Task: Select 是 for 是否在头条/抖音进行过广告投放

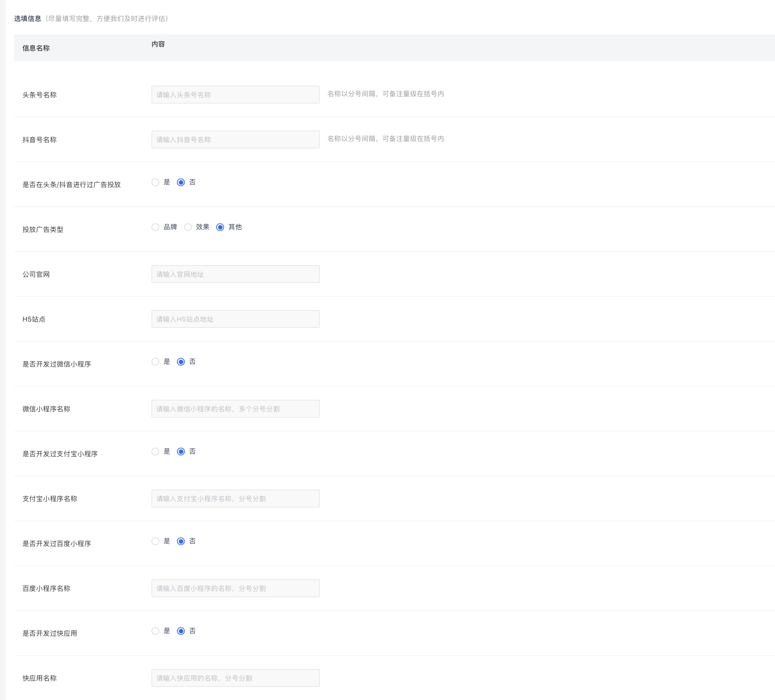Action: click(x=155, y=182)
